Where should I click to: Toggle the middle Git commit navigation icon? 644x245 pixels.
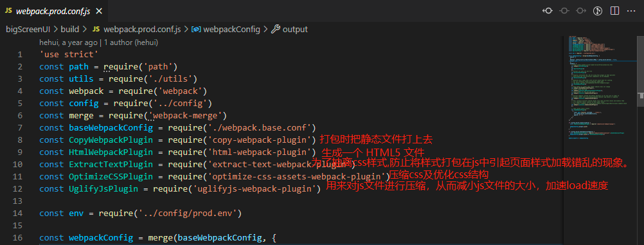pyautogui.click(x=564, y=11)
